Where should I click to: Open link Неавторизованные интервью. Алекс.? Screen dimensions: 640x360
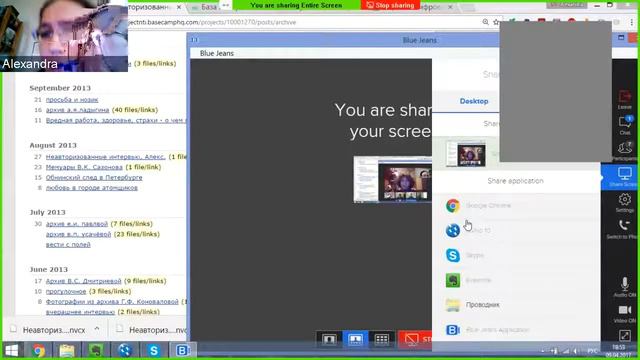point(106,157)
